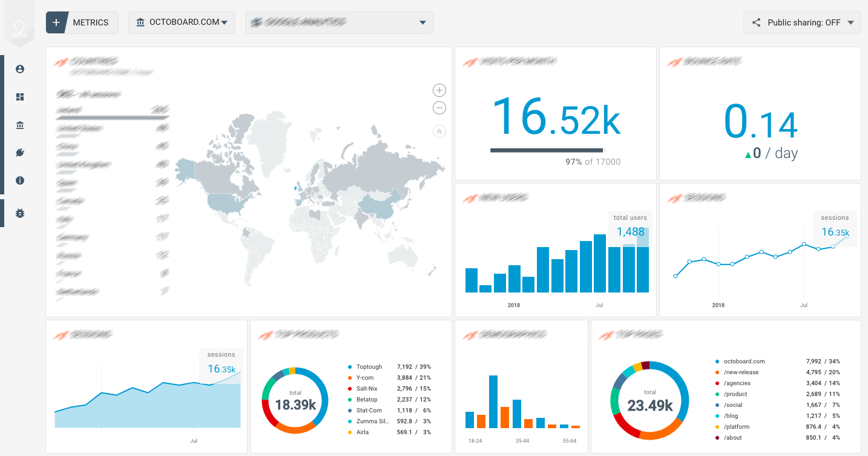Toggle the Toptough legend entry in Top Products
Image resolution: width=868 pixels, height=456 pixels.
pyautogui.click(x=370, y=366)
